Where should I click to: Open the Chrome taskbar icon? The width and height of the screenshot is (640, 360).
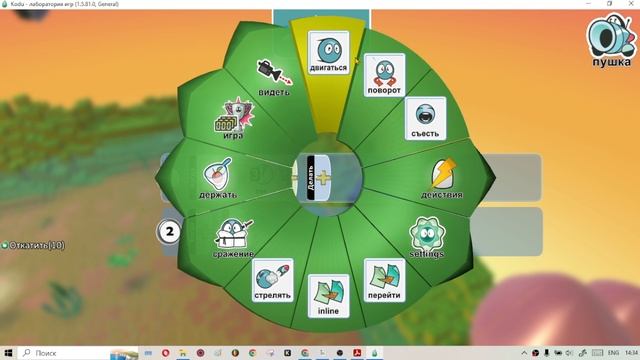click(x=252, y=353)
